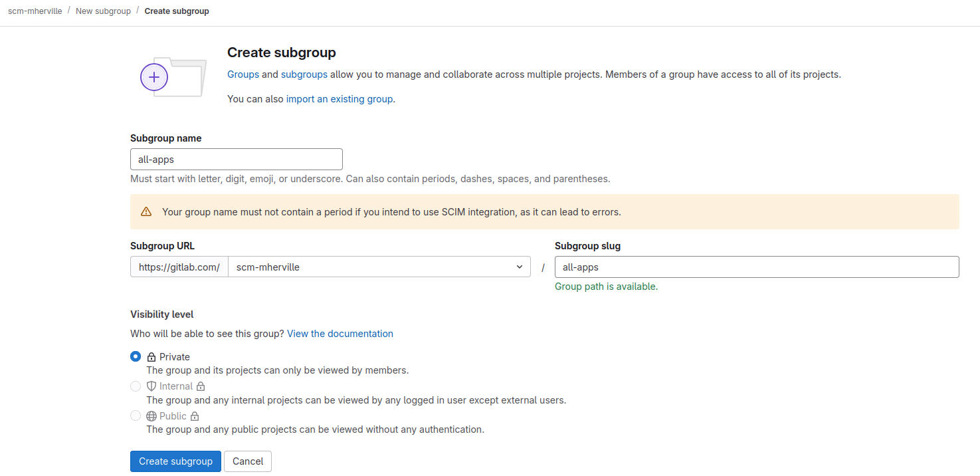The height and width of the screenshot is (476, 980).
Task: Select the Public visibility radio button
Action: click(x=136, y=416)
